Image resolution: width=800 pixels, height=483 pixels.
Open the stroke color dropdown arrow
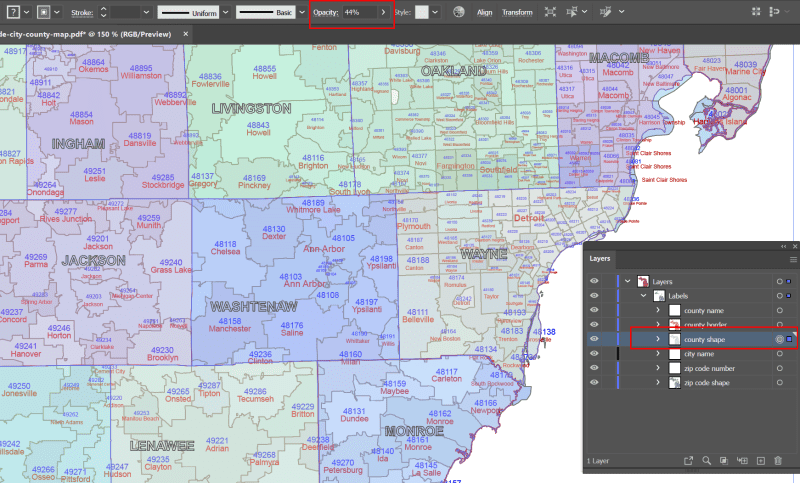click(57, 12)
